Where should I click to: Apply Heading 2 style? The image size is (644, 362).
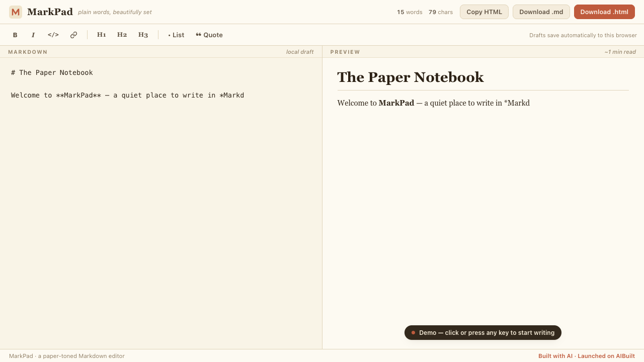(122, 35)
